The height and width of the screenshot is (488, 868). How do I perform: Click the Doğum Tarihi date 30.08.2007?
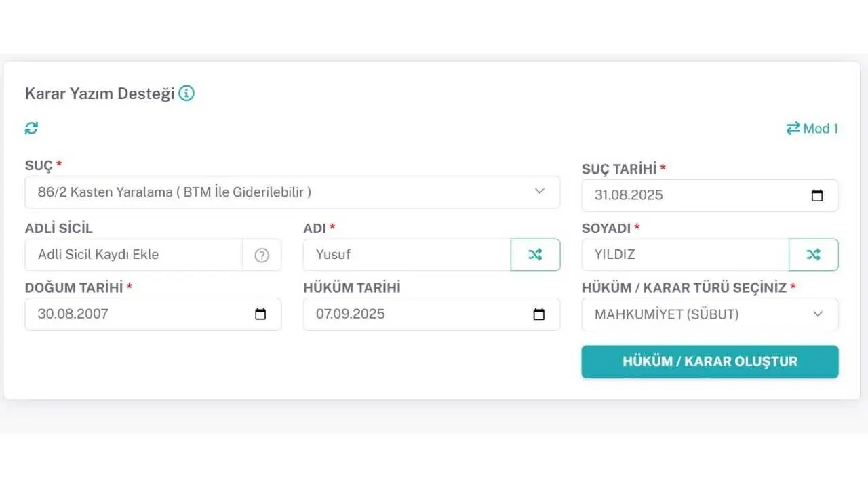coord(73,314)
